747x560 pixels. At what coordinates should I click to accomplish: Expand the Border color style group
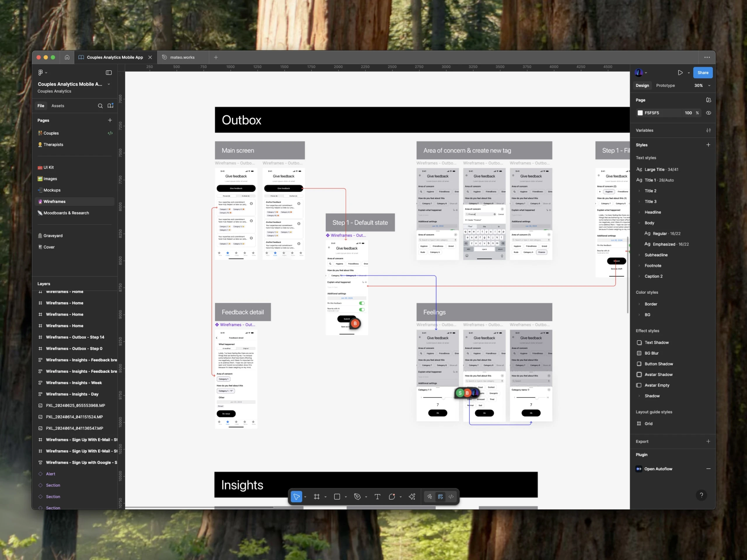click(x=639, y=304)
